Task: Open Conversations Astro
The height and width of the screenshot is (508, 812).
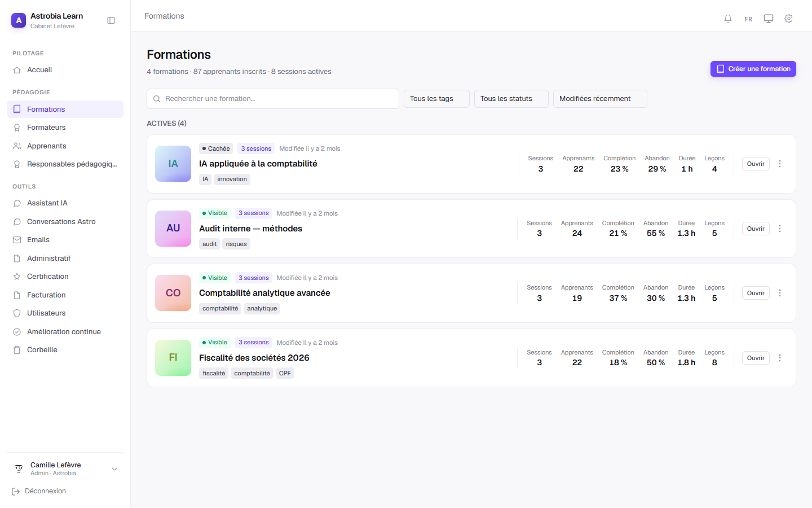Action: [x=65, y=222]
